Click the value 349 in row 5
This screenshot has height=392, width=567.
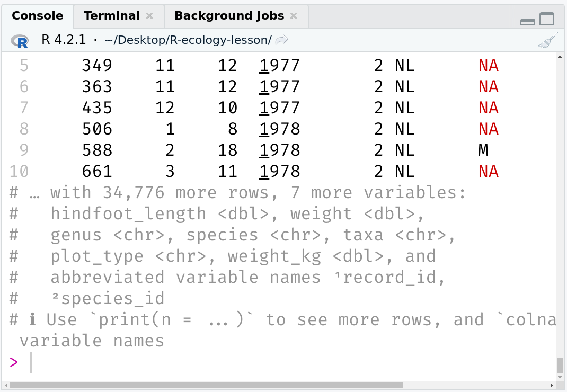[97, 66]
